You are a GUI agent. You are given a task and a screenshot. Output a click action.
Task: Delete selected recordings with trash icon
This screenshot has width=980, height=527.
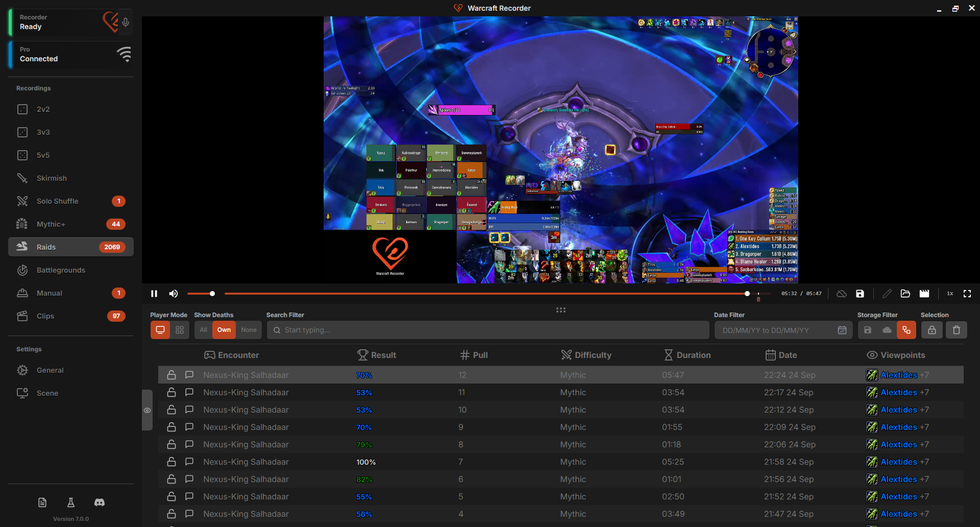coord(957,330)
